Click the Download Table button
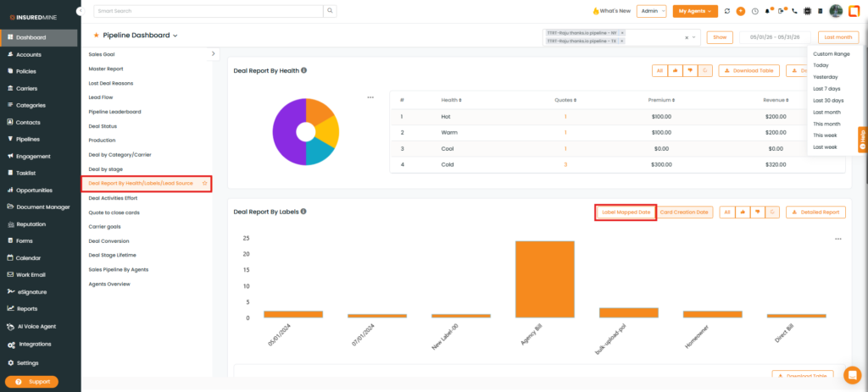 [x=749, y=71]
